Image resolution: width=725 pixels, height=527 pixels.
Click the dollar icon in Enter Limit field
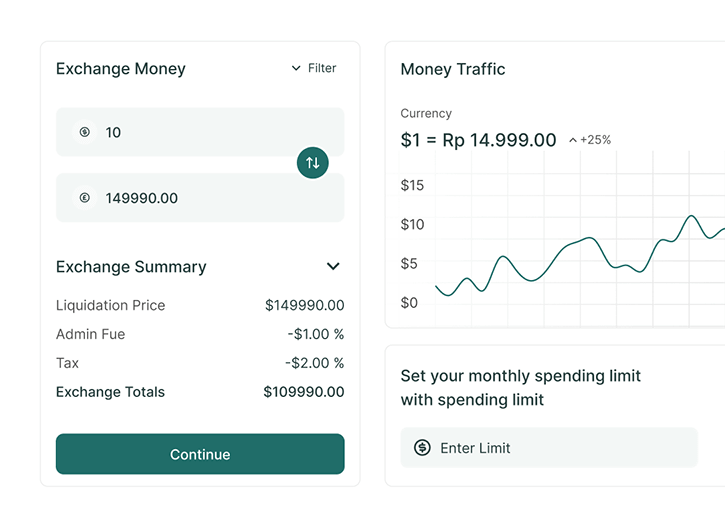coord(422,448)
